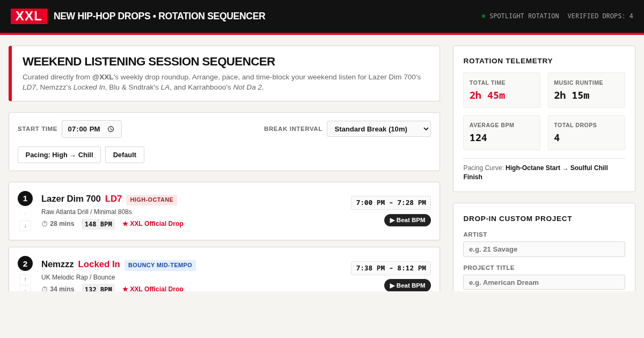Viewport: 644px width, 338px height.
Task: Focus the Artist input field
Action: pos(544,249)
